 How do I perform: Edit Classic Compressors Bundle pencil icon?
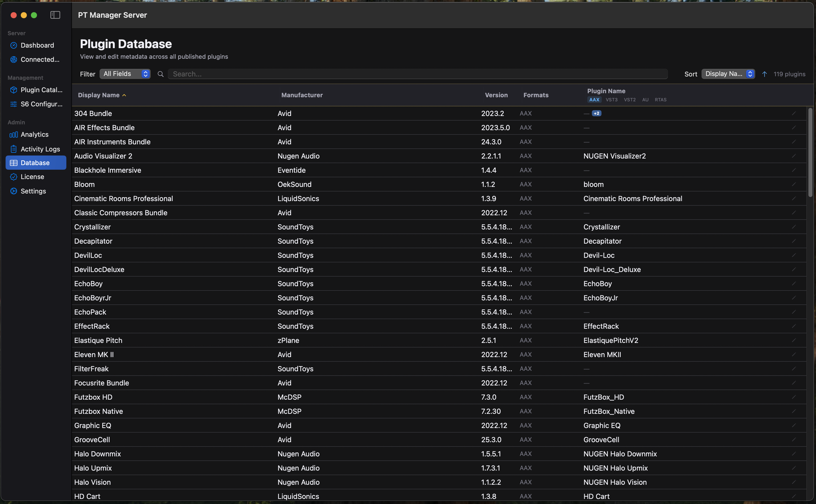tap(794, 213)
